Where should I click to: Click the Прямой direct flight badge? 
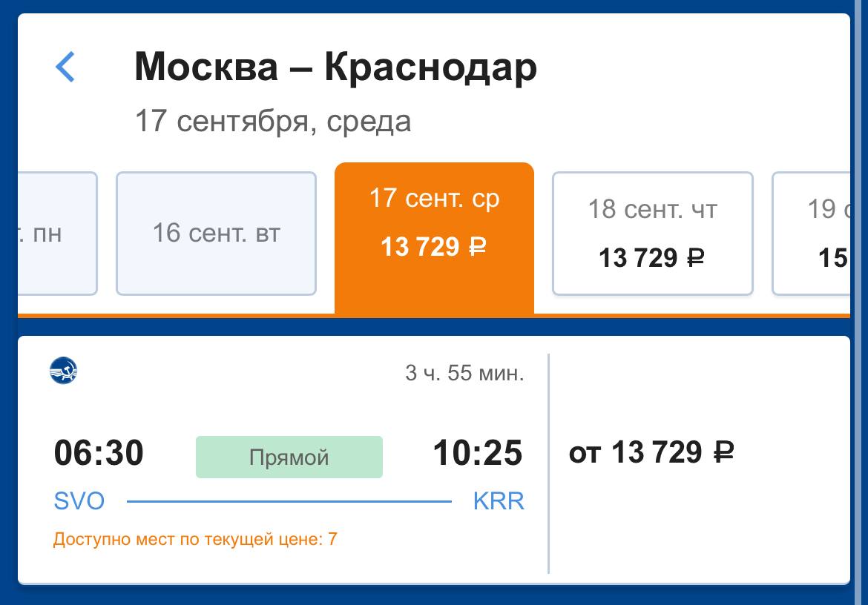tap(289, 457)
